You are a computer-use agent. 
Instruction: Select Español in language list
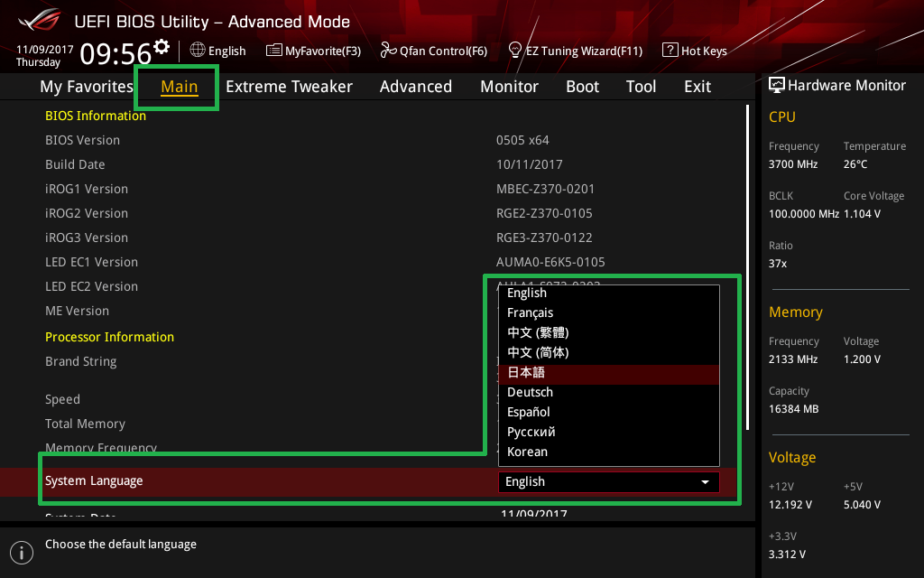(x=609, y=412)
